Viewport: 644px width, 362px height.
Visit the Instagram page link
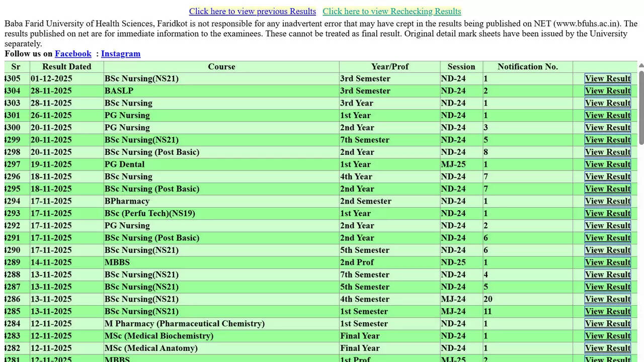coord(121,54)
